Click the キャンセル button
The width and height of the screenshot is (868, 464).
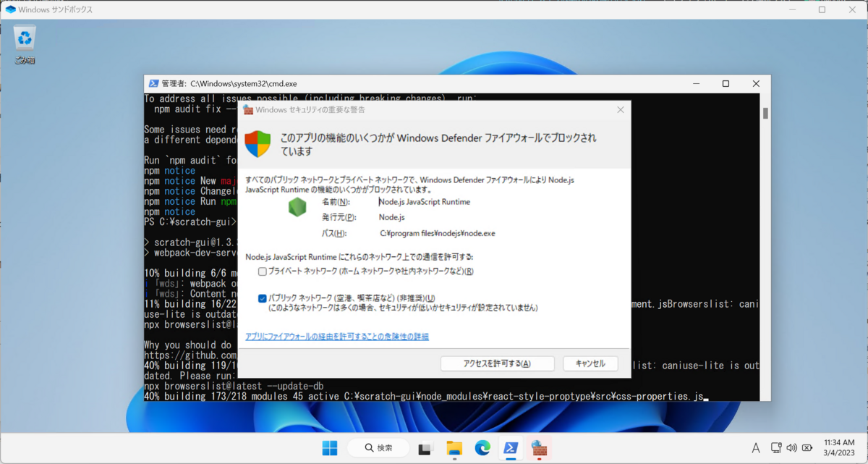point(590,363)
